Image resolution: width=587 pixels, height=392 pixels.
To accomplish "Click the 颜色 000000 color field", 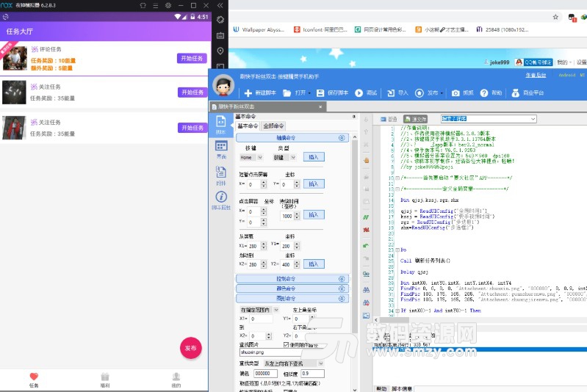I will coord(265,374).
